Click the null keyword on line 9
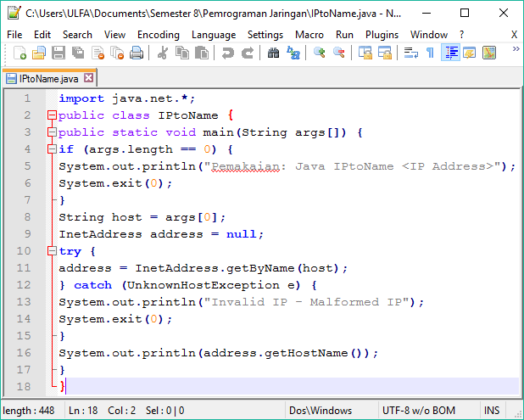Viewport: 524px width, 420px height. (242, 234)
